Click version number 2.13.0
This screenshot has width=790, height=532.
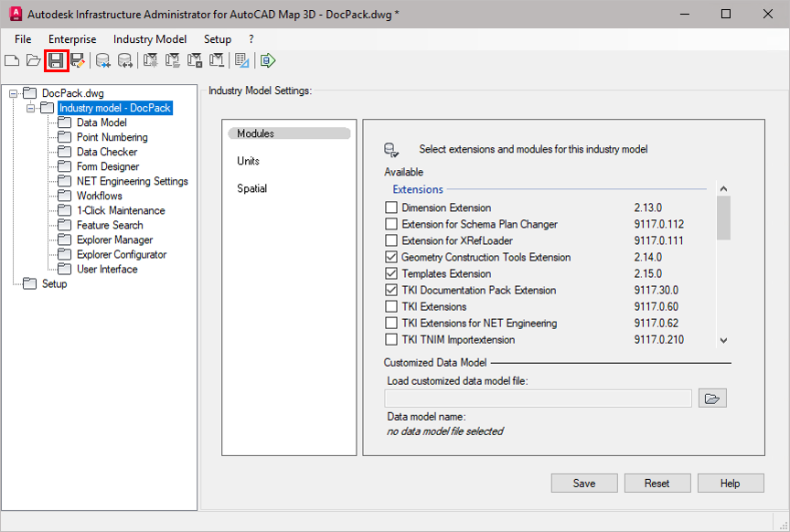(x=648, y=207)
